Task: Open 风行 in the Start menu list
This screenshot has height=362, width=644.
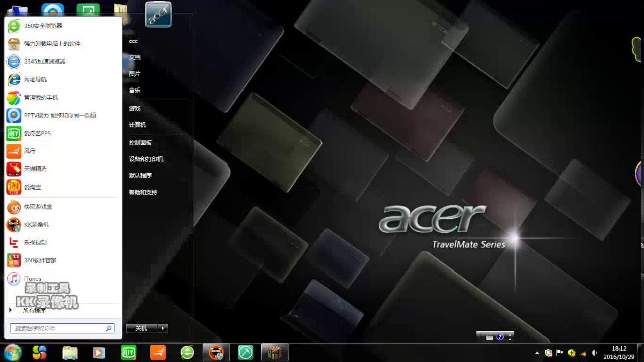Action: (x=63, y=151)
